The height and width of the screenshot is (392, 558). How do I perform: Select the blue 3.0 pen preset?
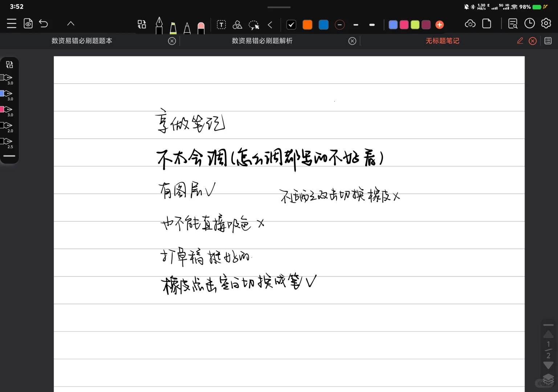(x=7, y=94)
